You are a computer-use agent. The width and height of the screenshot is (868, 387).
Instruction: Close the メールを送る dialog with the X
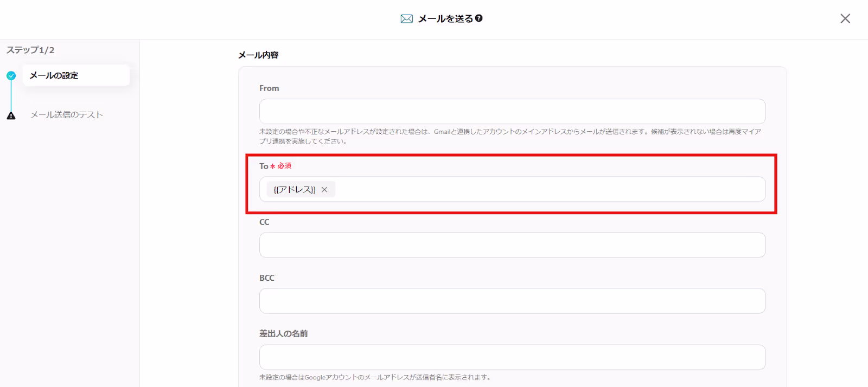pos(845,18)
